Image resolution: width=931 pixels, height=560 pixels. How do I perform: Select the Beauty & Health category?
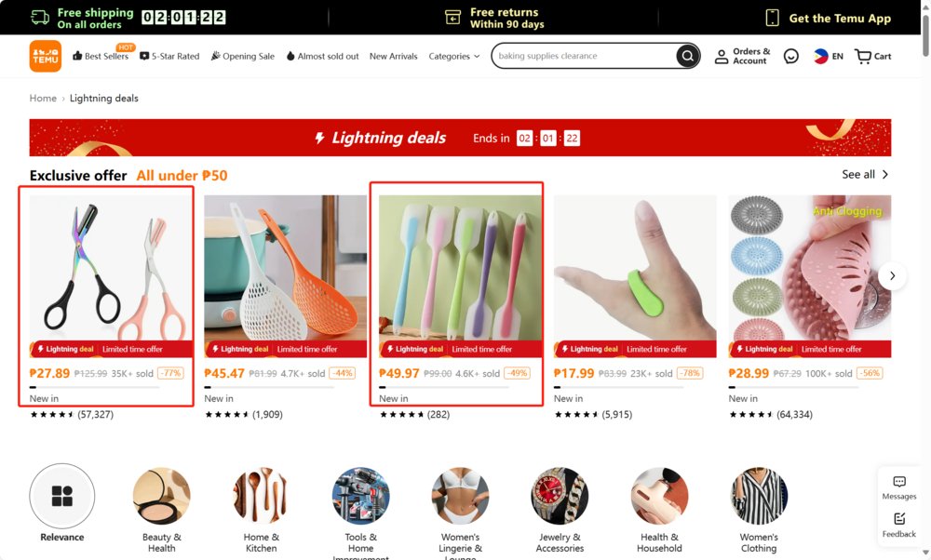[161, 510]
